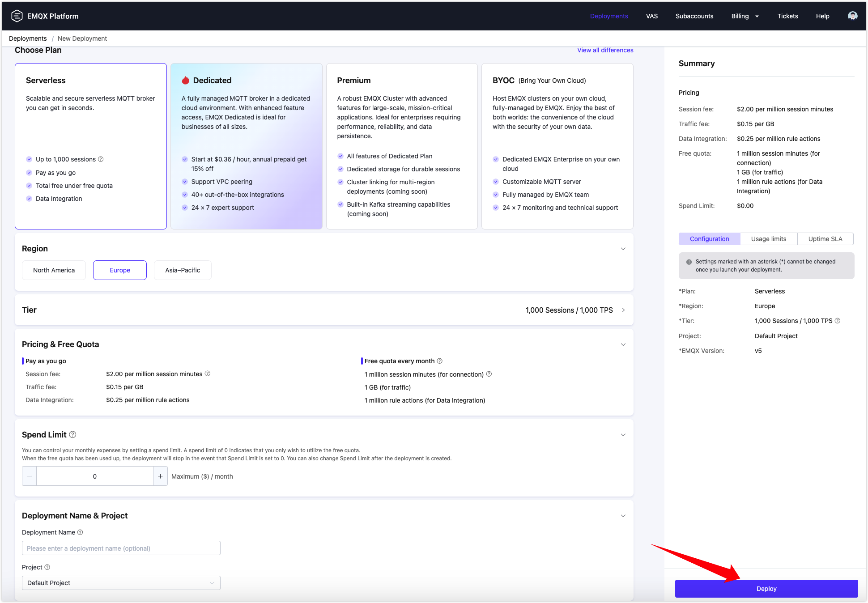Collapse the Pricing & Free Quota section

point(623,344)
